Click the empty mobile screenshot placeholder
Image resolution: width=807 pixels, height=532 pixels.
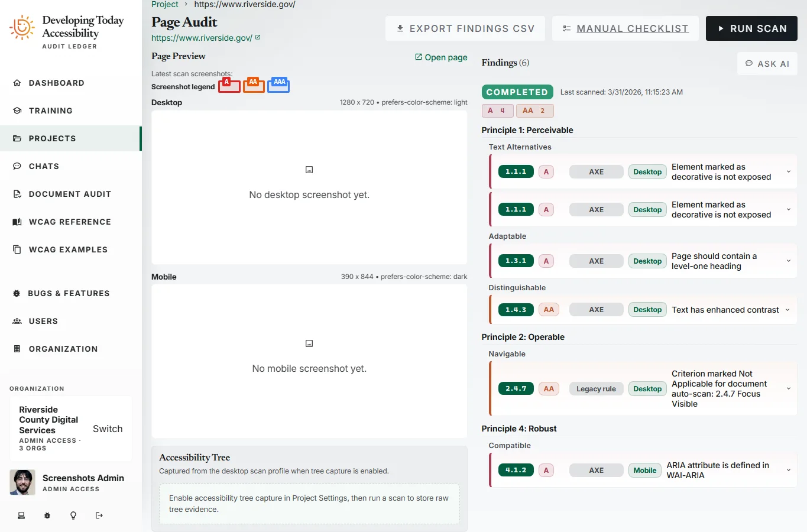tap(309, 361)
